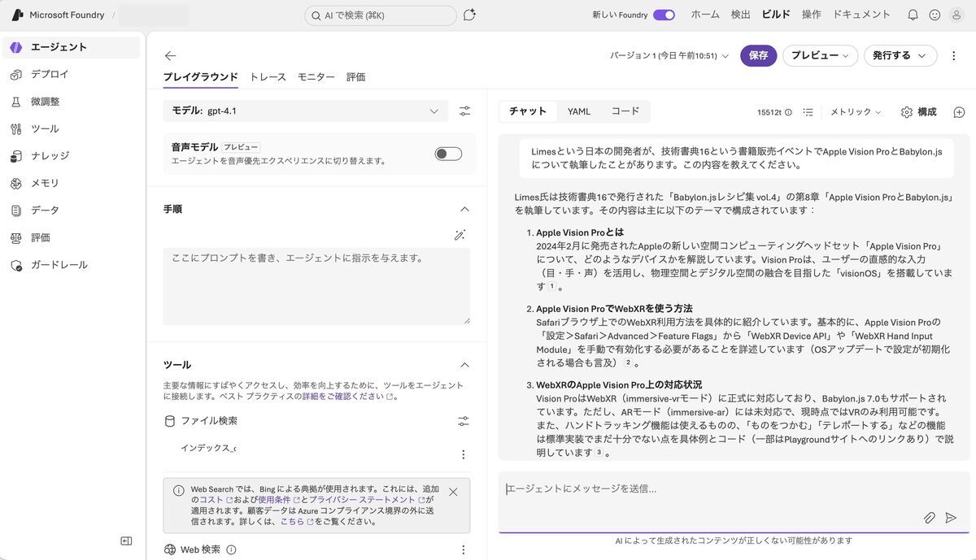Switch to the 評価 tab
This screenshot has height=560, width=976.
(x=356, y=77)
